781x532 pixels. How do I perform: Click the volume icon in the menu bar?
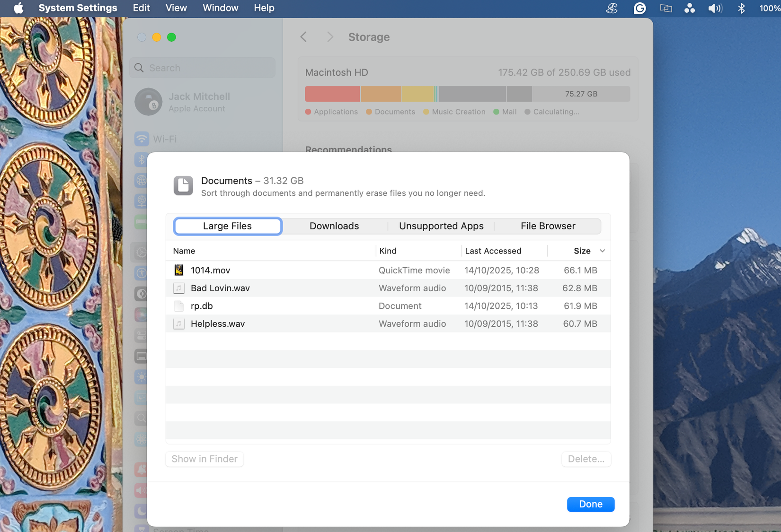(715, 8)
